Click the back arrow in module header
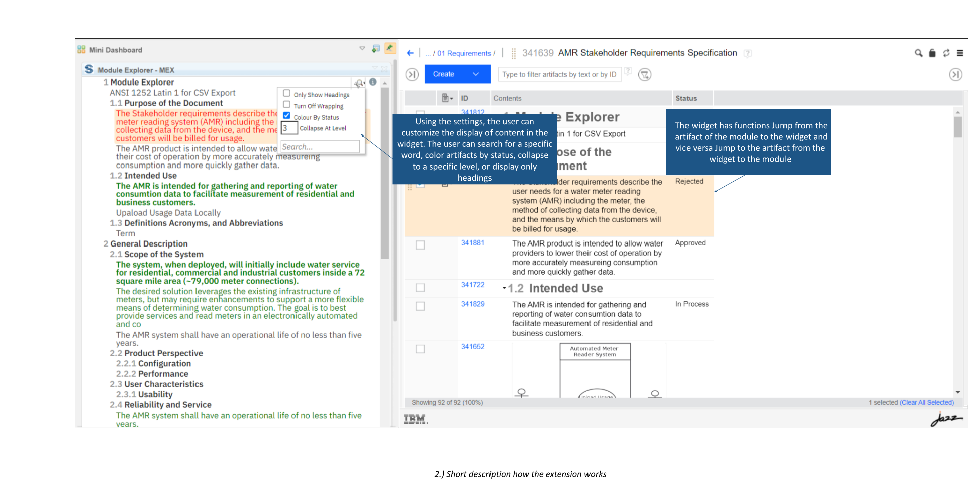 [x=410, y=53]
